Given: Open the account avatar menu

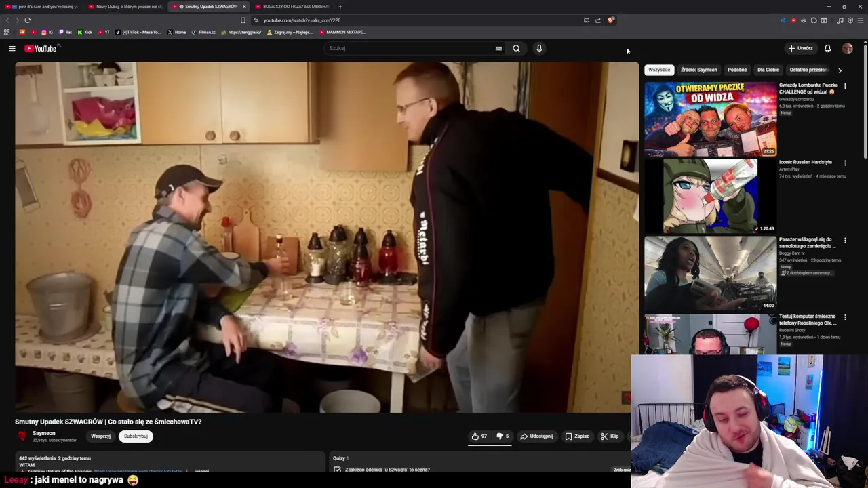Looking at the screenshot, I should coord(847,48).
